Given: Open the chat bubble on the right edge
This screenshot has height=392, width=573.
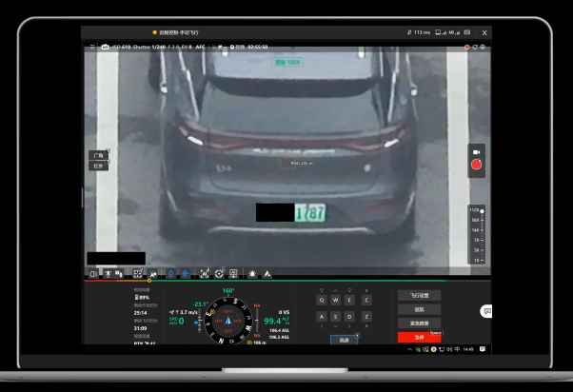Looking at the screenshot, I should click(486, 311).
